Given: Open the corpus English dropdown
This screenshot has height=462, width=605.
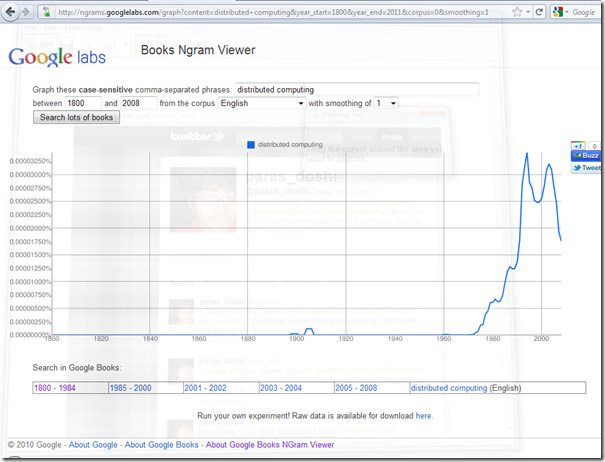Looking at the screenshot, I should tap(262, 103).
